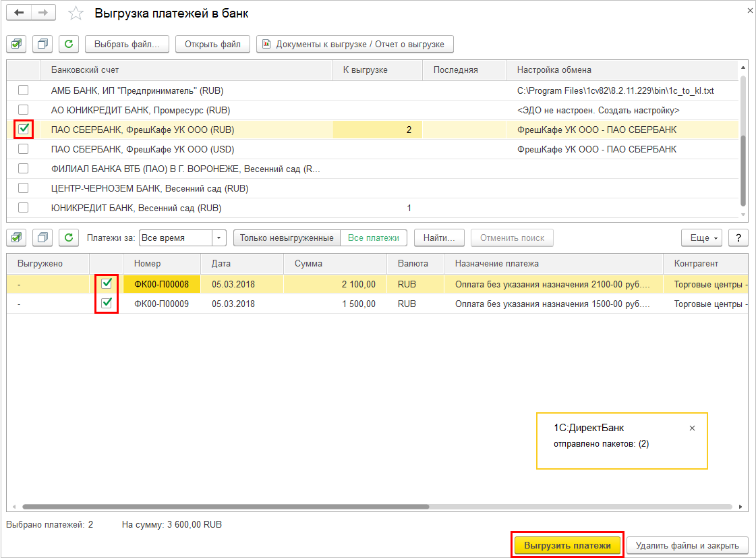The image size is (756, 558).
Task: Open the Платежи за period dropdown arrow
Action: pyautogui.click(x=219, y=238)
